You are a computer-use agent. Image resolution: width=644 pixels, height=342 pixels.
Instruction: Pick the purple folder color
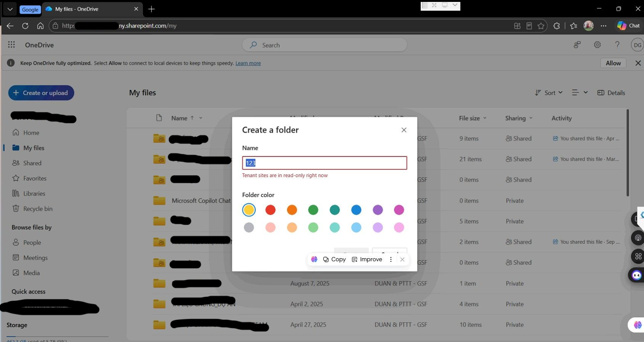click(378, 210)
